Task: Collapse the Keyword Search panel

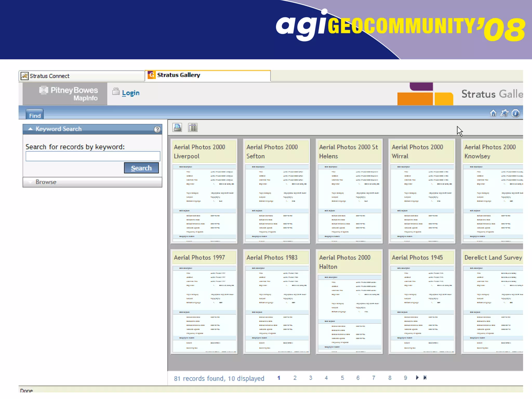Action: [x=30, y=129]
